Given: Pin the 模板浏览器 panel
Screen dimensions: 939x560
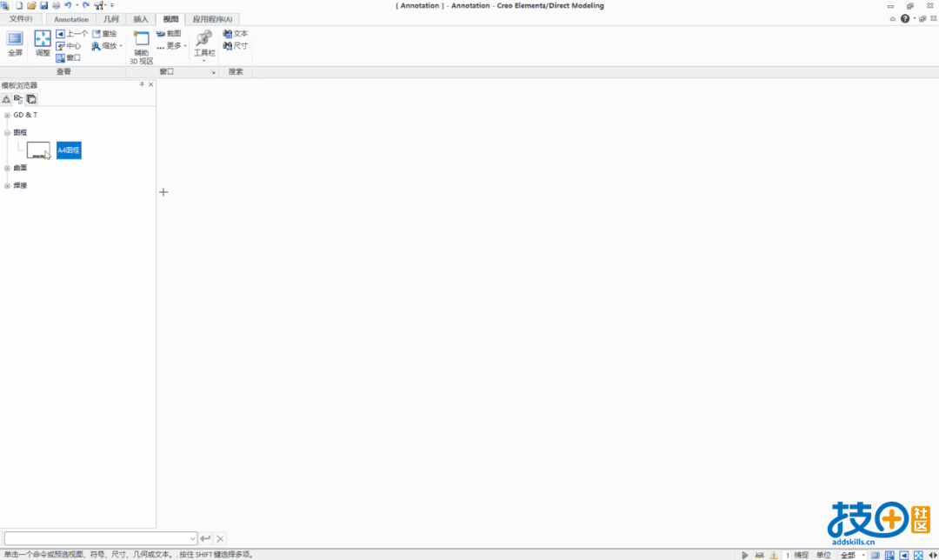Looking at the screenshot, I should pos(142,84).
